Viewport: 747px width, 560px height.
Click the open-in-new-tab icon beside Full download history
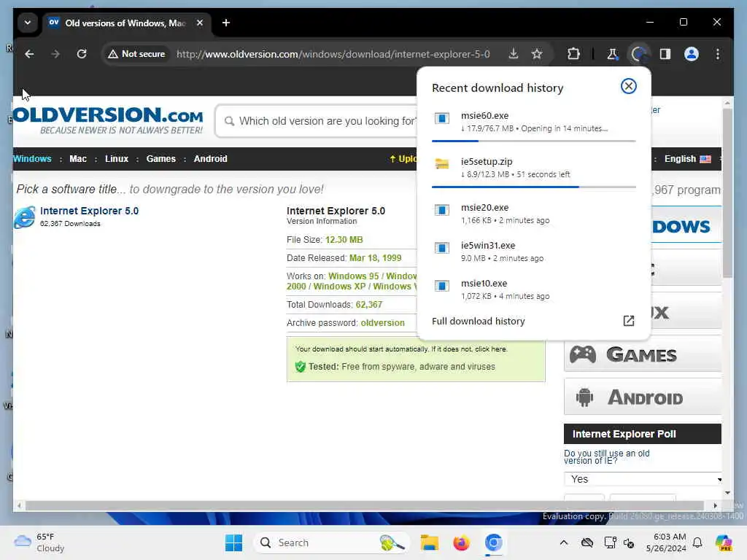(x=628, y=321)
